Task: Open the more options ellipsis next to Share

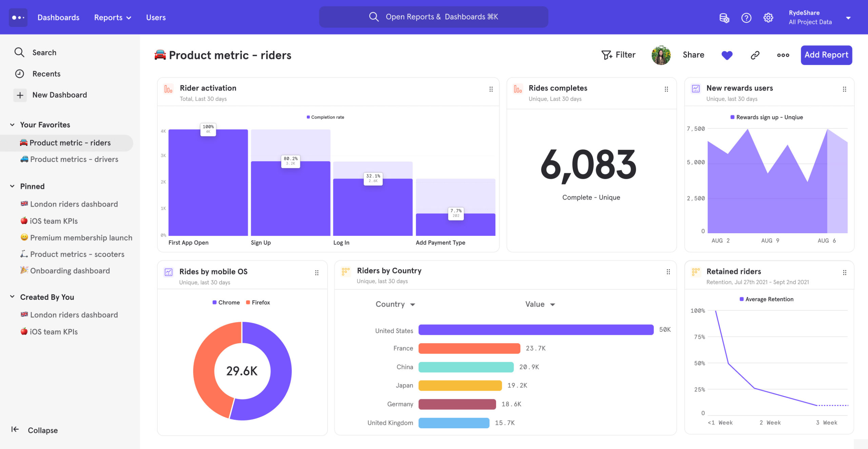Action: coord(783,55)
